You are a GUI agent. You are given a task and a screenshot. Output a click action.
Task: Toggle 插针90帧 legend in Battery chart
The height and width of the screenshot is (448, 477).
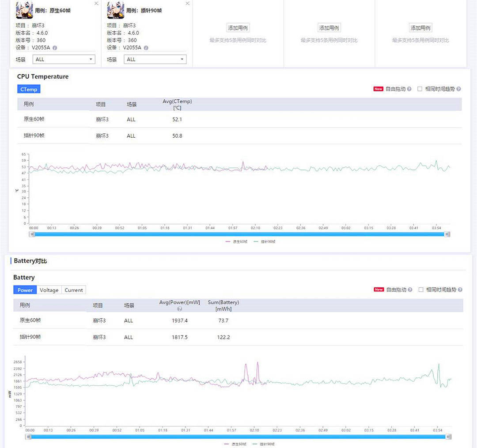[264, 444]
